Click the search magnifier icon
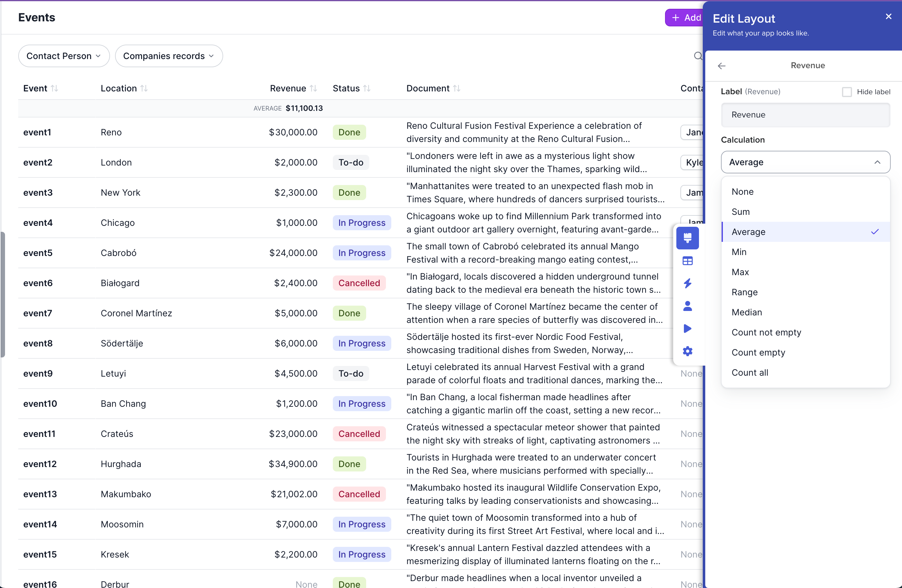 (698, 56)
